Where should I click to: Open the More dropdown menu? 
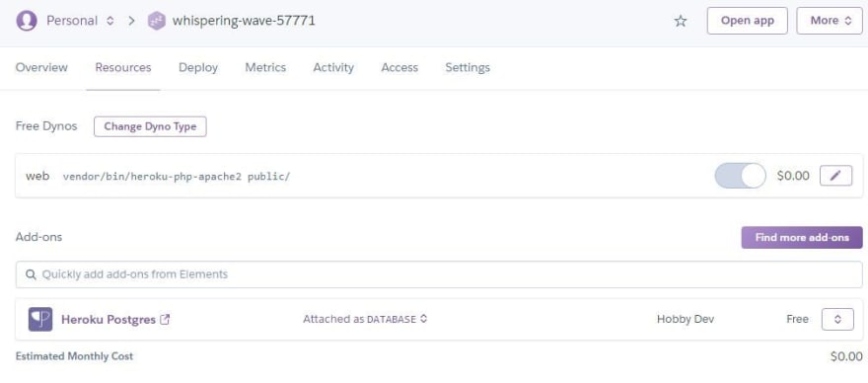tap(830, 21)
